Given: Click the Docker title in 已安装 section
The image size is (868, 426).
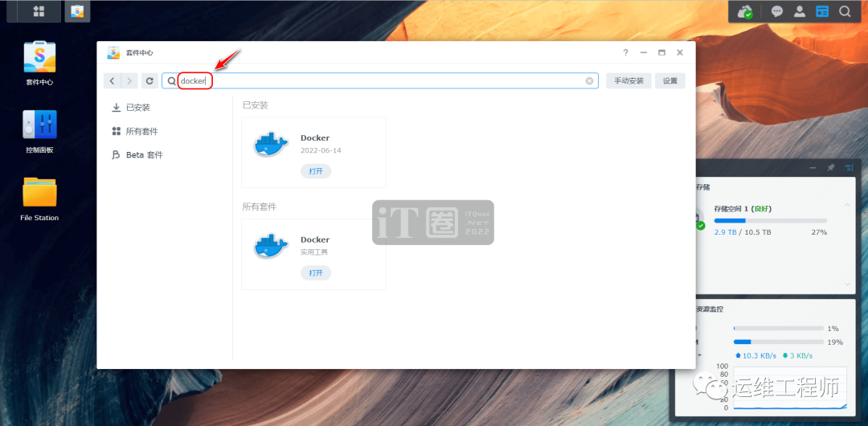Looking at the screenshot, I should pyautogui.click(x=315, y=138).
